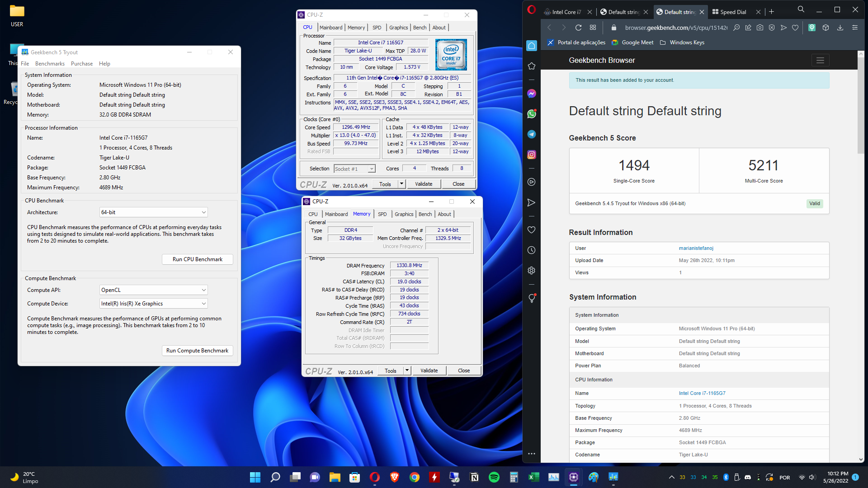Image resolution: width=868 pixels, height=488 pixels.
Task: Open Google Meet bookmark
Action: click(632, 42)
